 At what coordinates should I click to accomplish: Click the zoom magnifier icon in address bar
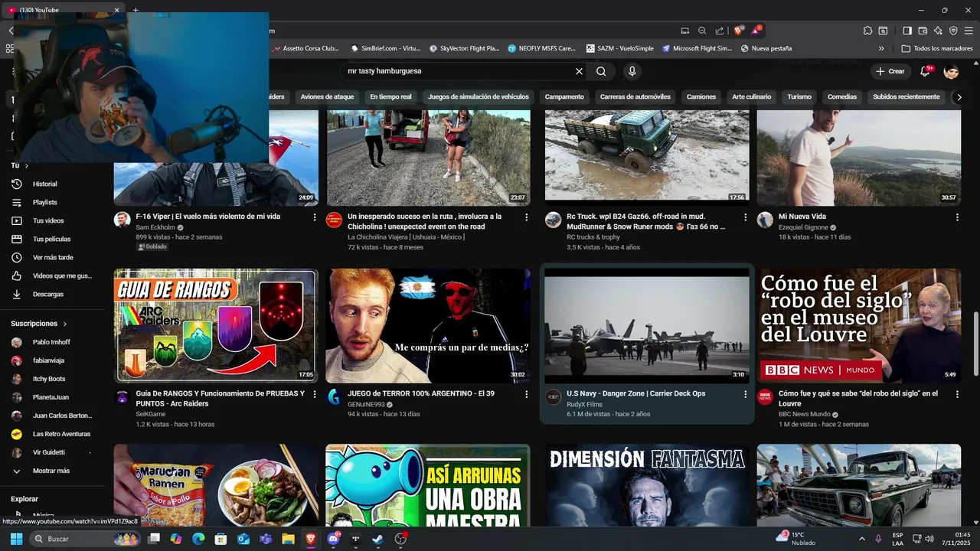click(x=702, y=31)
